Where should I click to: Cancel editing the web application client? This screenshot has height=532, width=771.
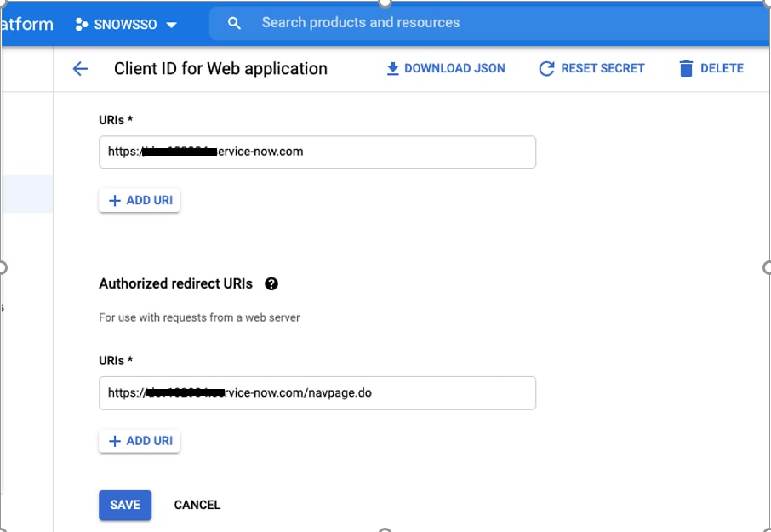[x=197, y=505]
